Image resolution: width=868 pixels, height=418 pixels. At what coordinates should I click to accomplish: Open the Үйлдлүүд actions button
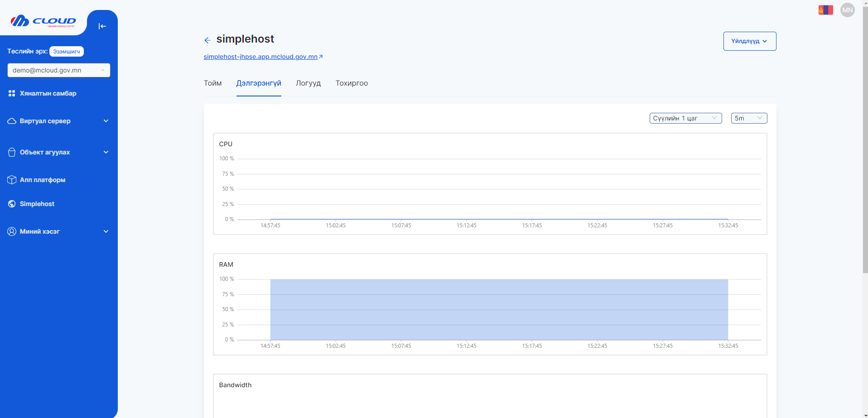point(749,41)
